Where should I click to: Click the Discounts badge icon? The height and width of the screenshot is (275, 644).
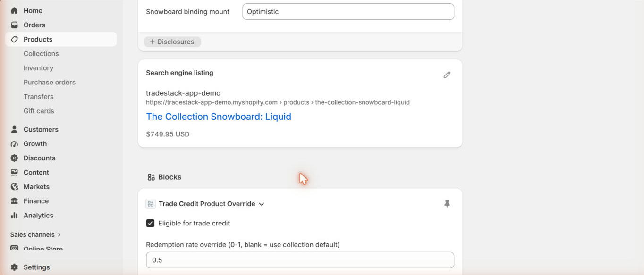coord(14,158)
